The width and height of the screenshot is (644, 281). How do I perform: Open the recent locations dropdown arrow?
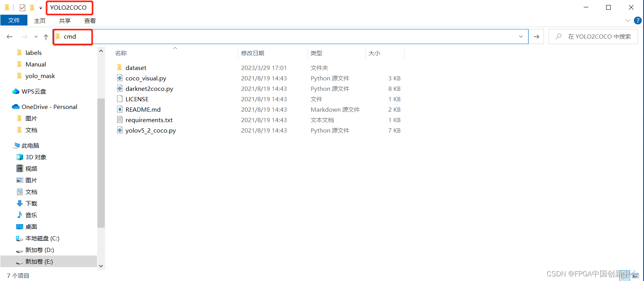pyautogui.click(x=36, y=37)
